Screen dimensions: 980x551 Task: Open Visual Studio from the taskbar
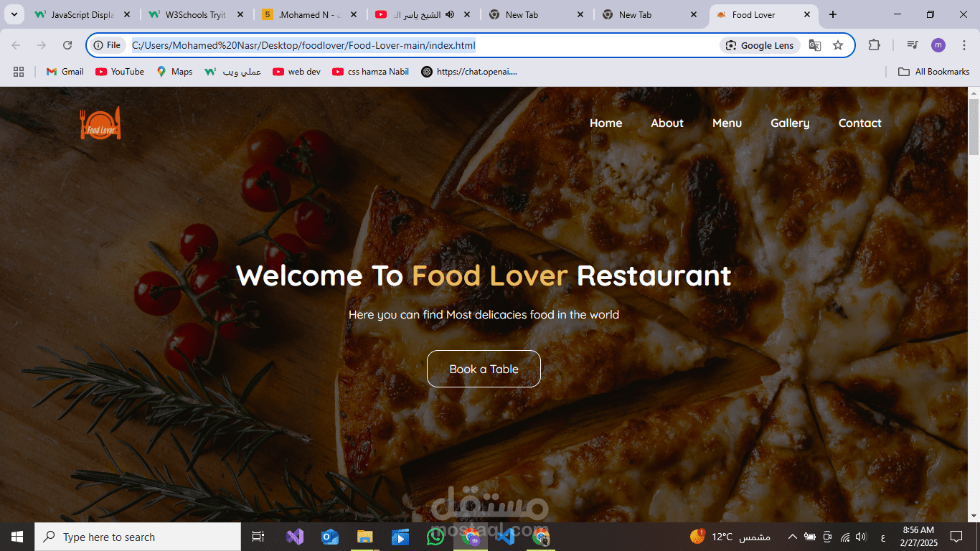295,537
